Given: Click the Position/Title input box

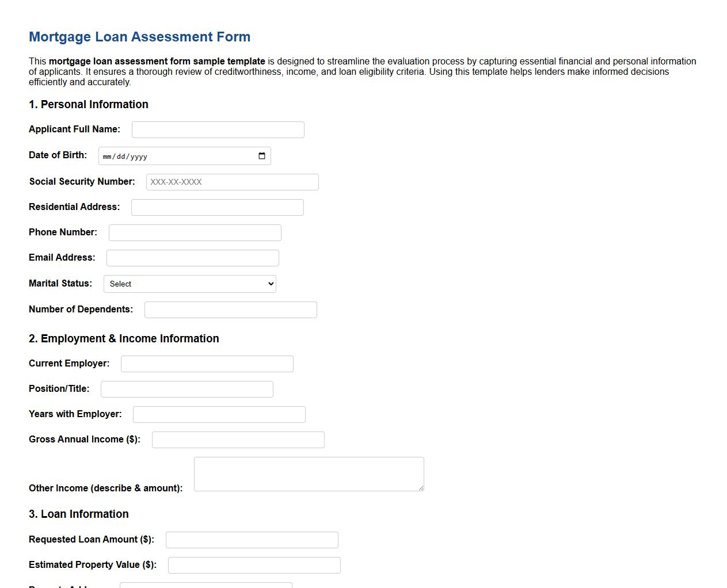Looking at the screenshot, I should click(x=186, y=389).
